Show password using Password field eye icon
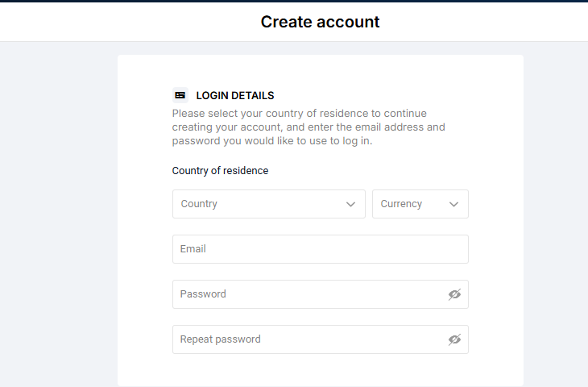588x387 pixels. click(x=454, y=294)
